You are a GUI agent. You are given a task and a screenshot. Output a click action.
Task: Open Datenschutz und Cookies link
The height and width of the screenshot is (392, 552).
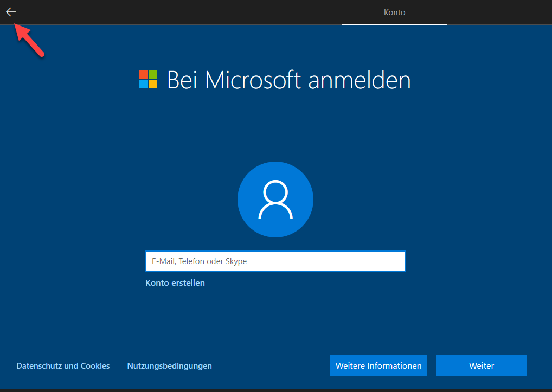[x=63, y=366]
